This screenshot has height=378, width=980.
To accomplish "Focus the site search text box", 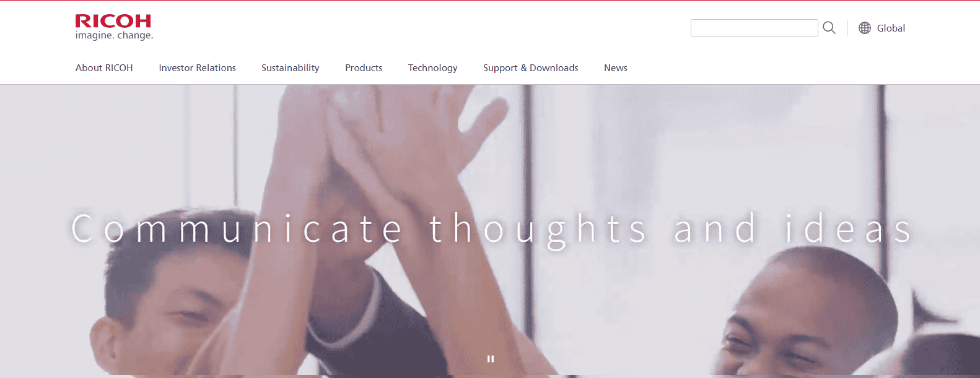I will [x=754, y=28].
